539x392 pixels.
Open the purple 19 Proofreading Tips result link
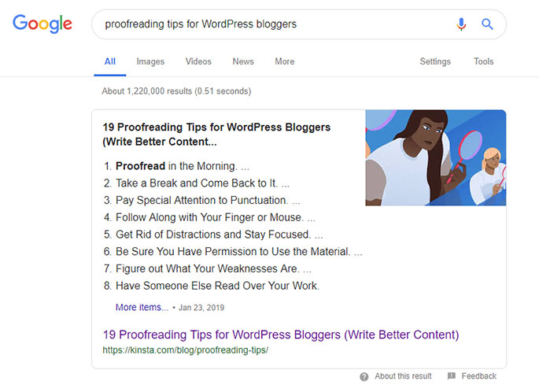[x=281, y=335]
